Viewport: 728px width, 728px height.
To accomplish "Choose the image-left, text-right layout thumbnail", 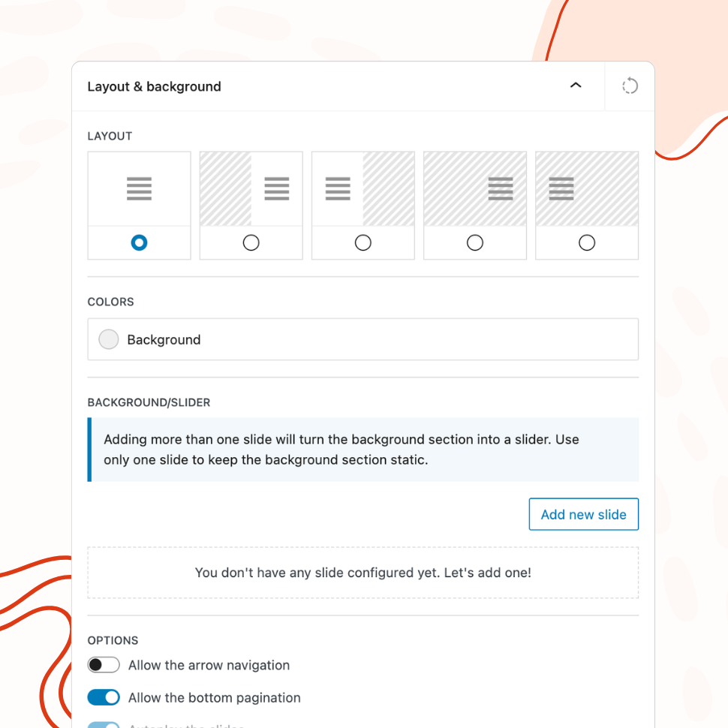I will pos(251,188).
